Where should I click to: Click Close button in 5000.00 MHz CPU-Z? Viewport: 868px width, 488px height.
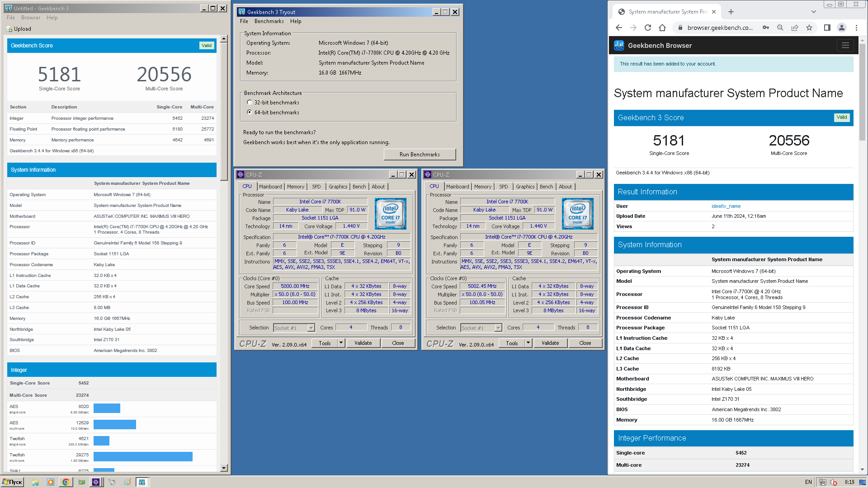[x=398, y=343]
